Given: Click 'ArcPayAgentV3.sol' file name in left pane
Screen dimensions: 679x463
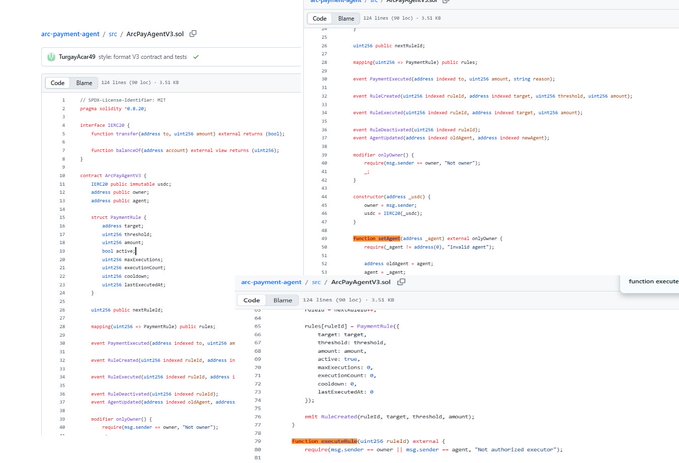Looking at the screenshot, I should click(x=155, y=34).
